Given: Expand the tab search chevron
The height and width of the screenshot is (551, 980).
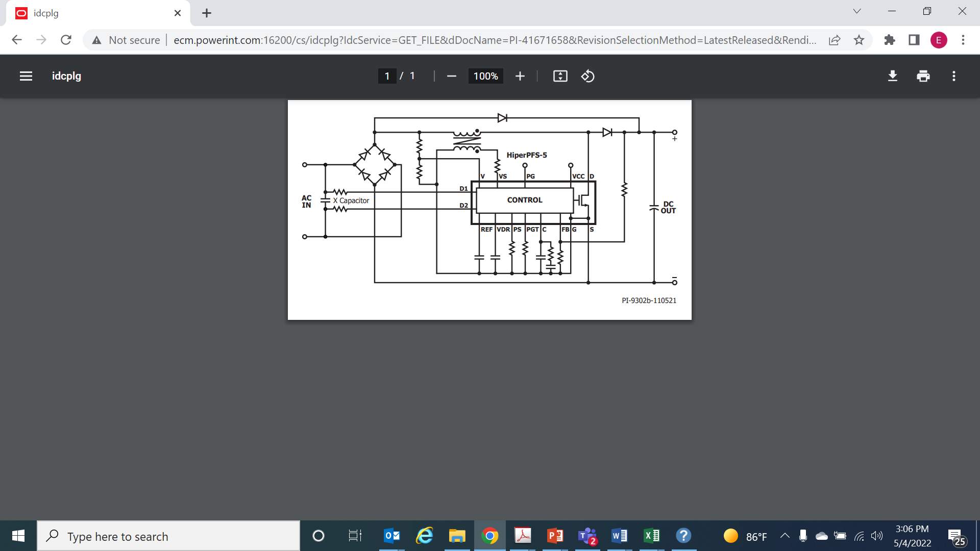Looking at the screenshot, I should (857, 11).
